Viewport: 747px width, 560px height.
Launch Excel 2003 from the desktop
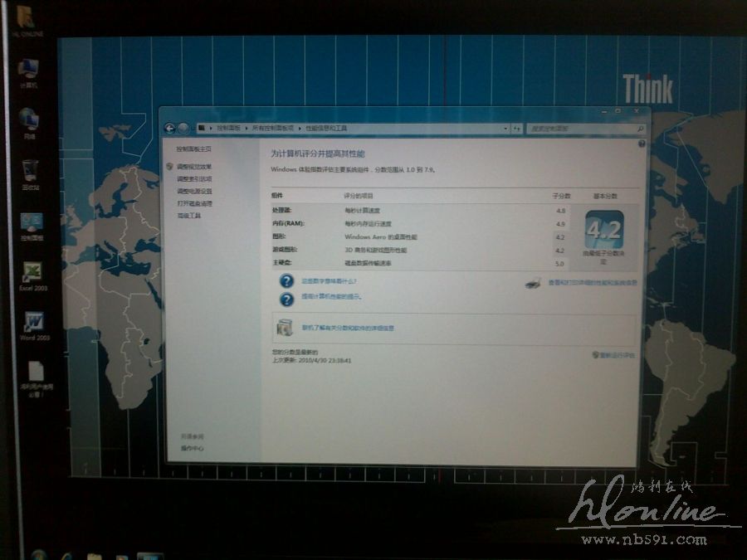33,273
